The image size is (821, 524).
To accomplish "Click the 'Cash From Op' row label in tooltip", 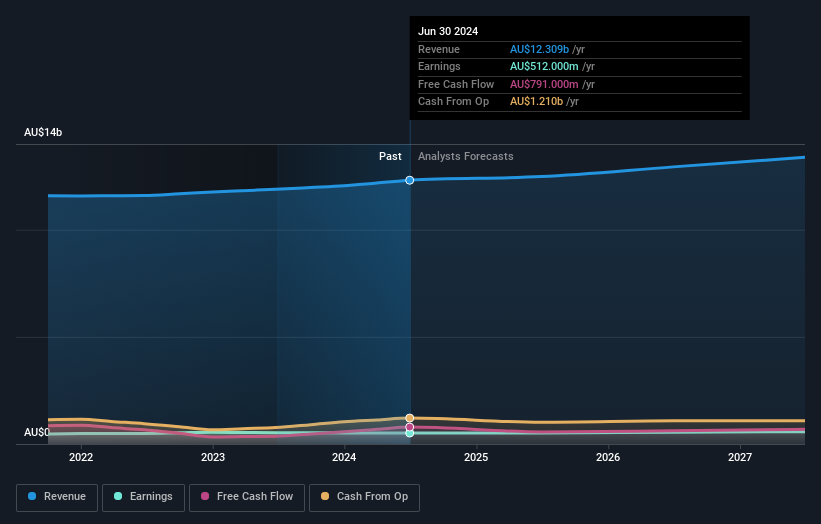I will (453, 102).
